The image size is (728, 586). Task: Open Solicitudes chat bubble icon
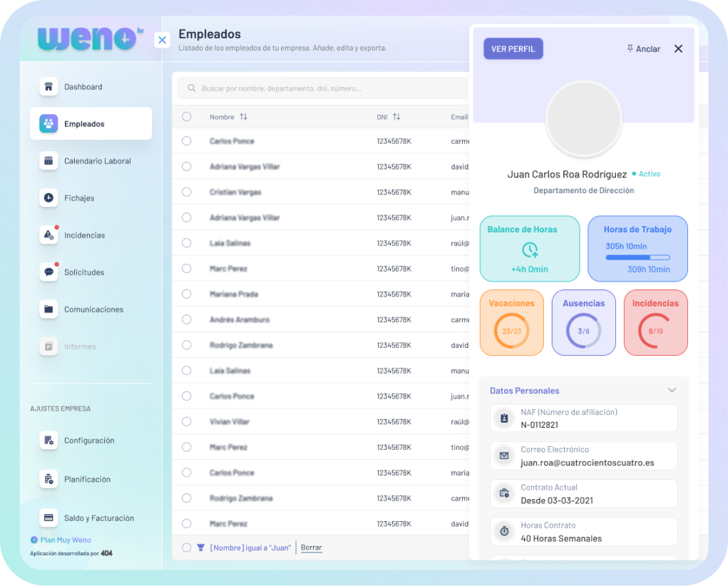point(48,272)
